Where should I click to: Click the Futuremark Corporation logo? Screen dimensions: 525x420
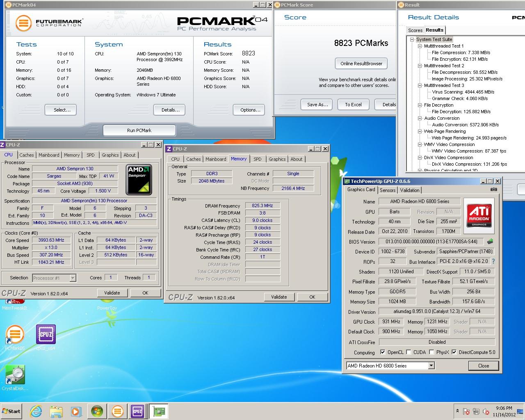click(49, 23)
